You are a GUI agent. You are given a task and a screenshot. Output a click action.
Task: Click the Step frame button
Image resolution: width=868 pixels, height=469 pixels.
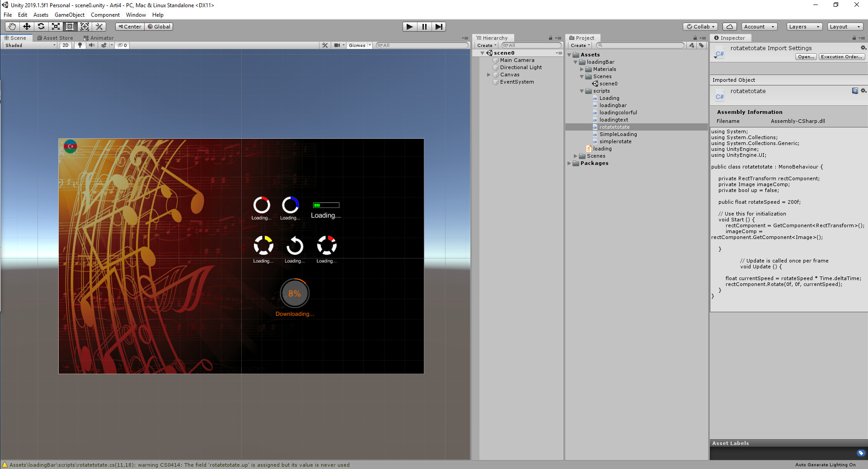tap(438, 27)
